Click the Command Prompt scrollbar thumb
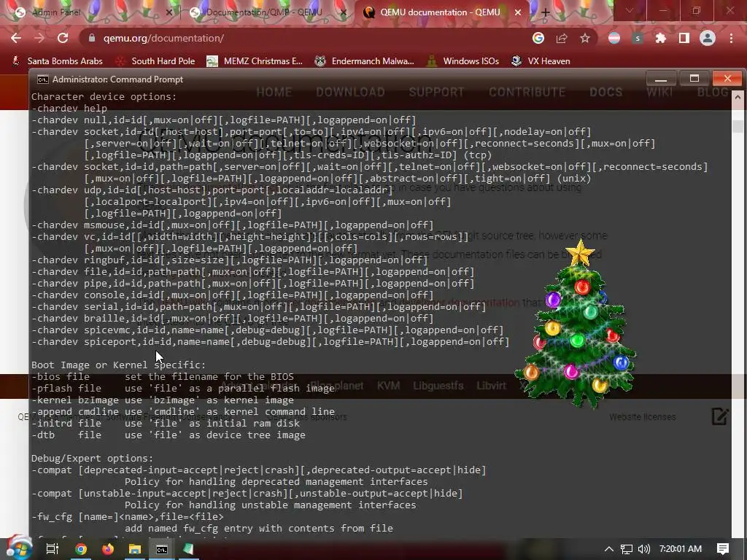 click(738, 126)
